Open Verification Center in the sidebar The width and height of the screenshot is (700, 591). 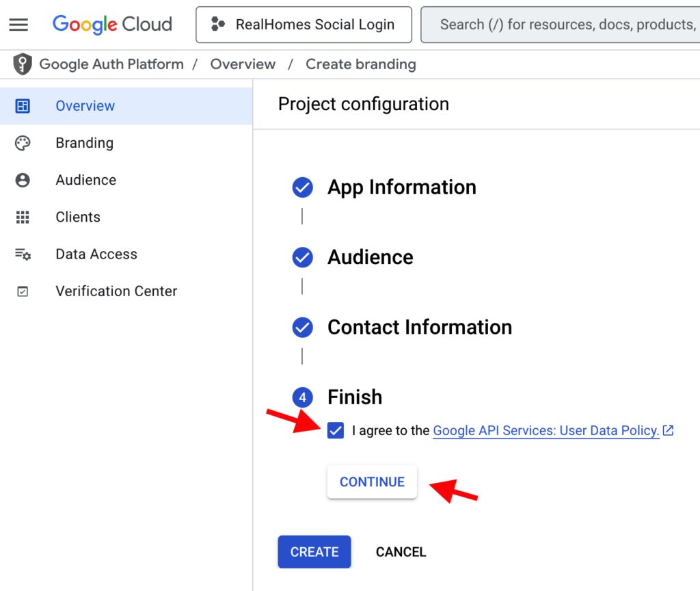point(126,291)
